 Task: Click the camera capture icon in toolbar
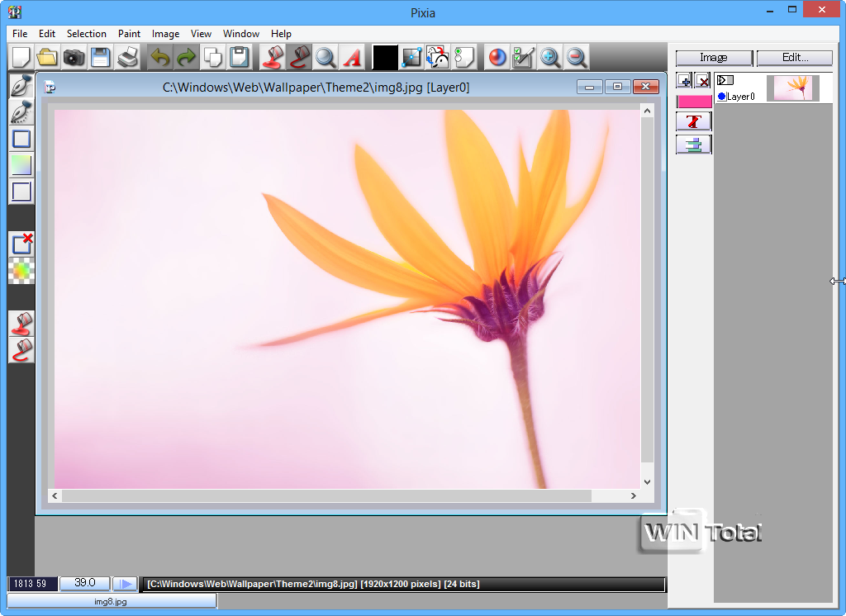click(74, 57)
